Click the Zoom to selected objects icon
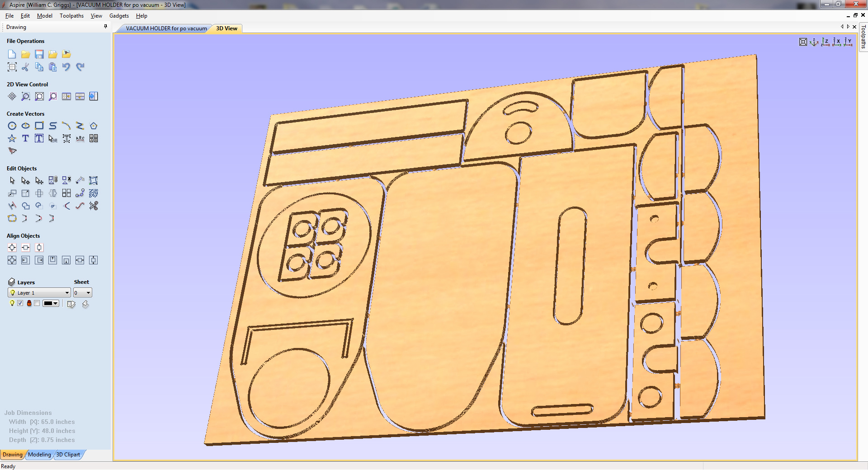 pyautogui.click(x=53, y=96)
